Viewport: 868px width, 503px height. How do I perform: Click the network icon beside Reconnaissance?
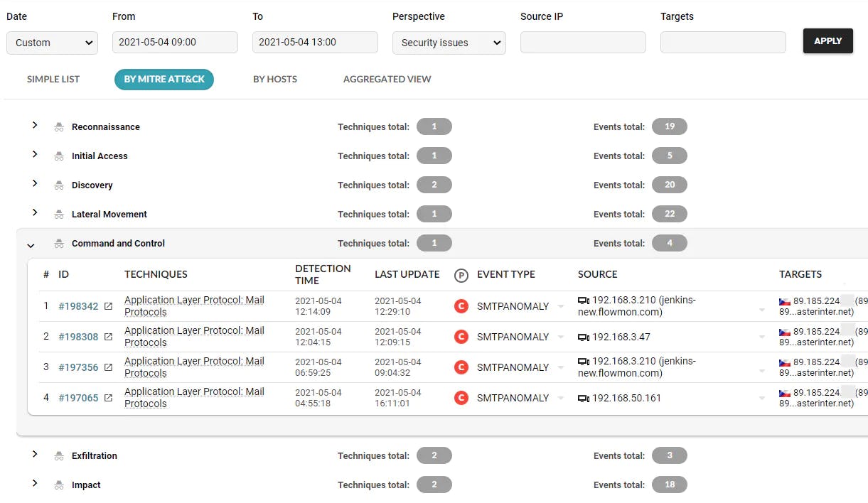click(x=58, y=126)
